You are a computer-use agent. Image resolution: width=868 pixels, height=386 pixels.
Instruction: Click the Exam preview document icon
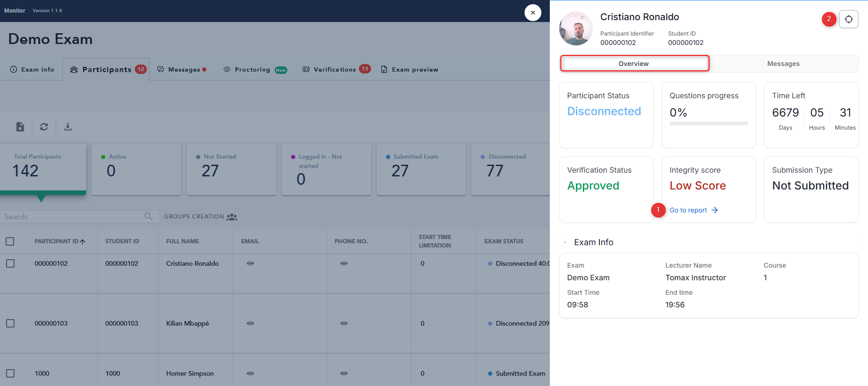(x=384, y=69)
